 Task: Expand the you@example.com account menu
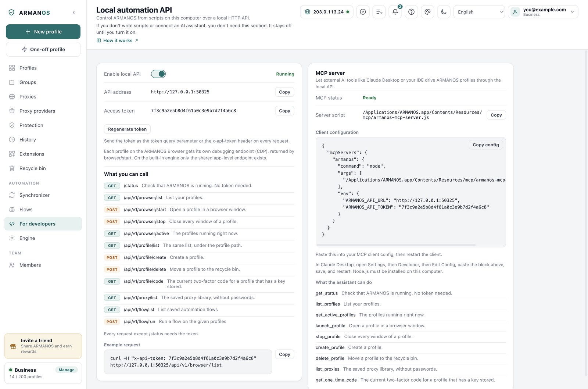[543, 12]
